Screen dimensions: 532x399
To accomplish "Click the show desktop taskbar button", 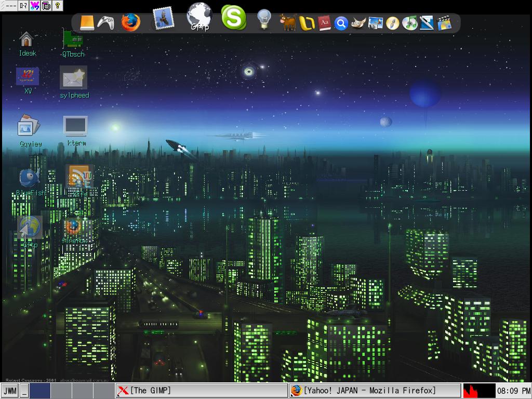I will point(24,391).
